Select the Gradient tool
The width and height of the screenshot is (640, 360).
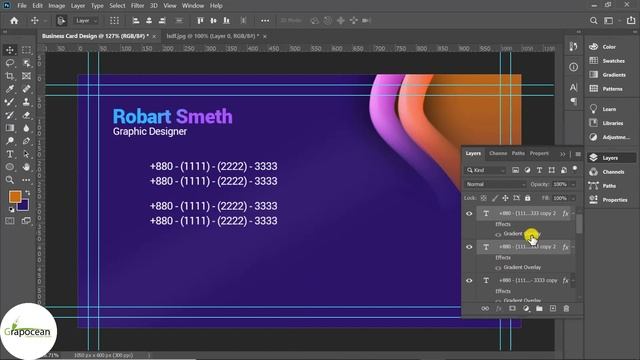pos(10,128)
